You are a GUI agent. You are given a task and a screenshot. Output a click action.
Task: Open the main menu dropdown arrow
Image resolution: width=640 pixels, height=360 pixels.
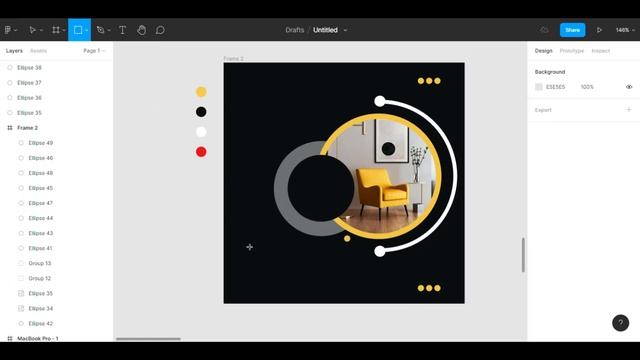16,30
